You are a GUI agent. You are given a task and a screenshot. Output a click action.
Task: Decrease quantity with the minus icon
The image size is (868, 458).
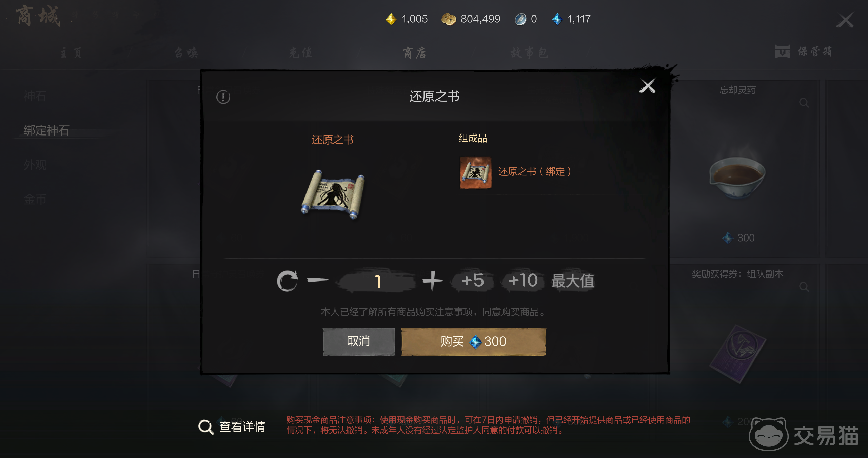[318, 280]
